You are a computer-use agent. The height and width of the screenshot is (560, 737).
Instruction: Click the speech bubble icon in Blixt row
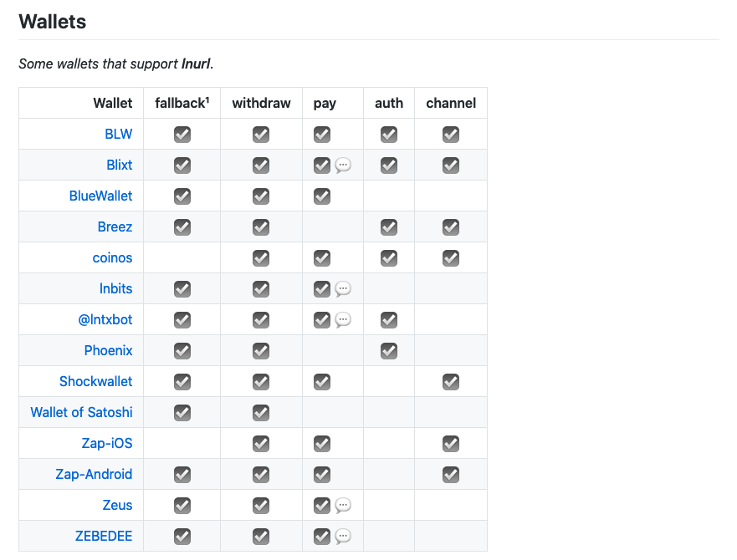(343, 165)
